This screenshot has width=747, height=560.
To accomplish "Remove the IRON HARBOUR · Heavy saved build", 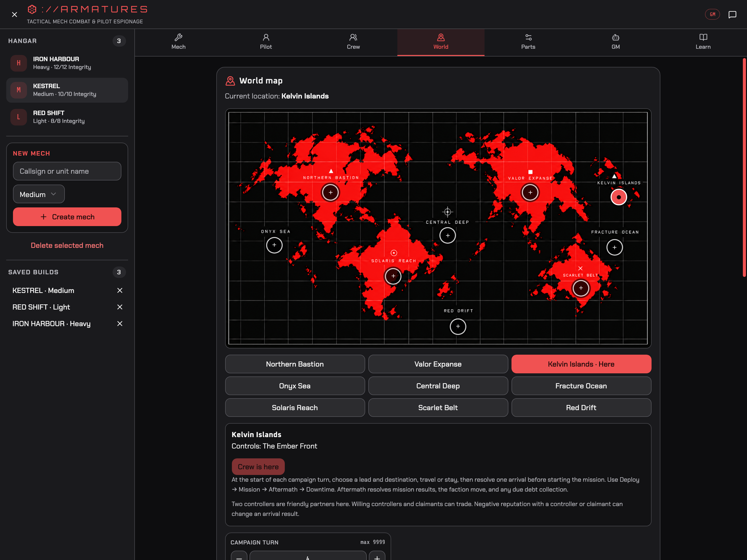I will click(120, 323).
